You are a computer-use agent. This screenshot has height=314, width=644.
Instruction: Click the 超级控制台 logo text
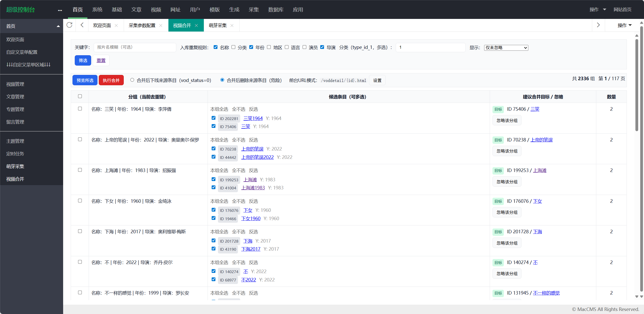pyautogui.click(x=20, y=10)
